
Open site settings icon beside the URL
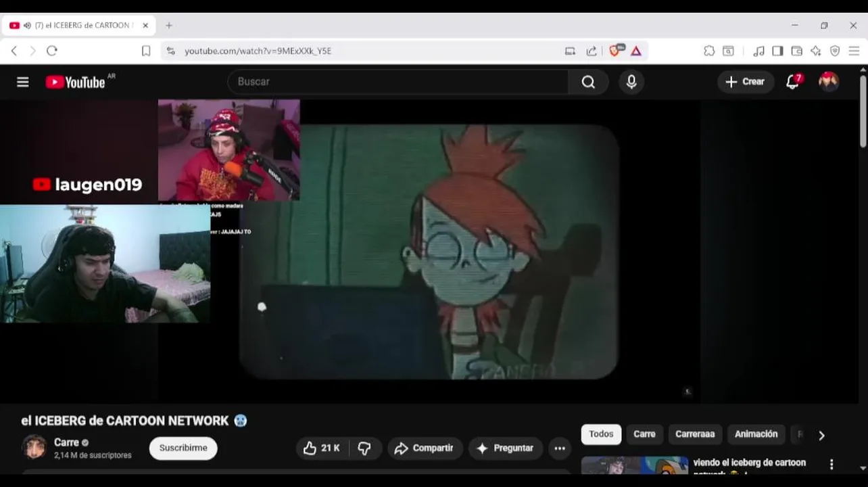click(x=170, y=51)
